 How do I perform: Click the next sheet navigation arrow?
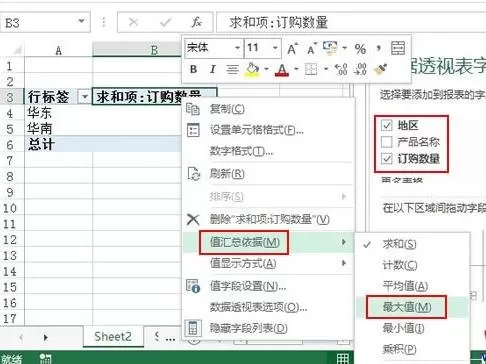(x=46, y=337)
